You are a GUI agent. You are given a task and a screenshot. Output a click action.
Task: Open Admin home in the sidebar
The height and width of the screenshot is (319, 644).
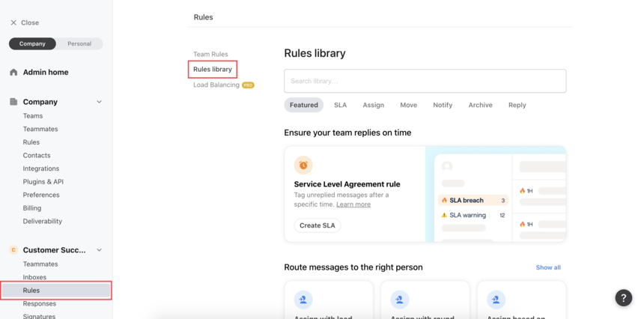(x=46, y=72)
